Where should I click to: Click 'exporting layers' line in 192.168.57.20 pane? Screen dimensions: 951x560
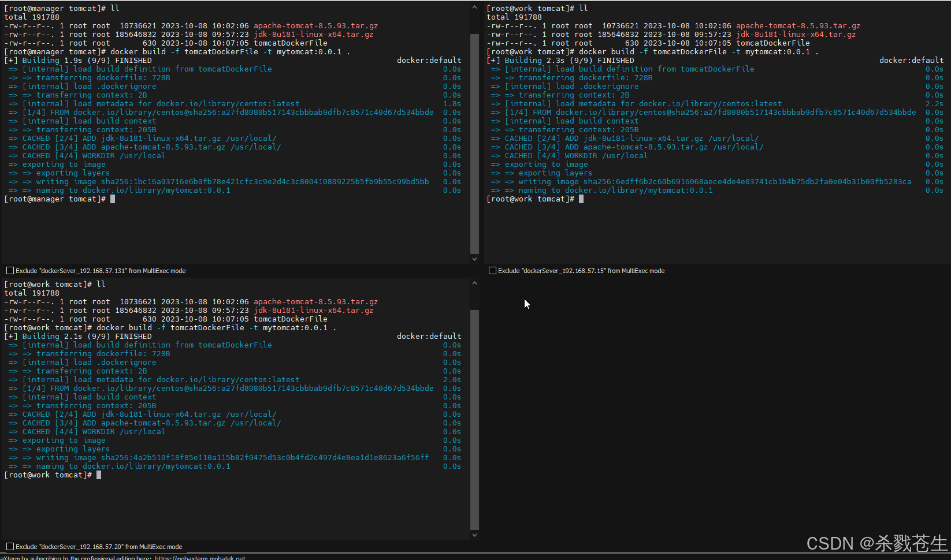click(73, 449)
